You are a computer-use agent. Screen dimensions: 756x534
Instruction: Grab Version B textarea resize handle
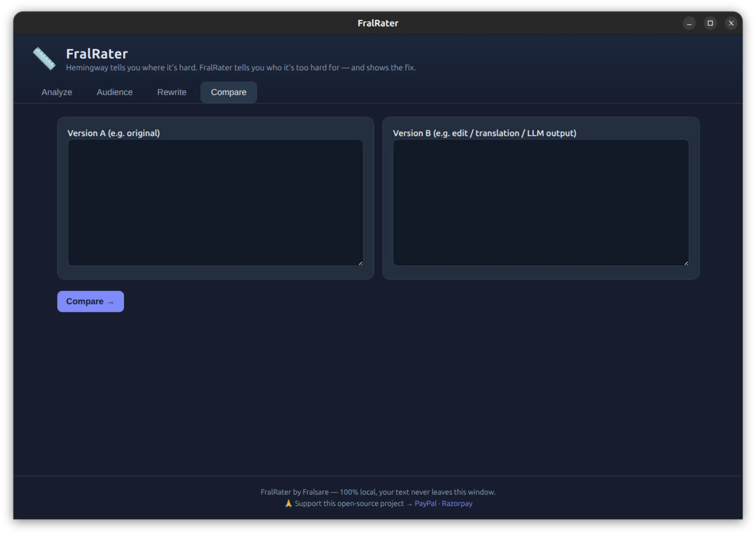686,263
